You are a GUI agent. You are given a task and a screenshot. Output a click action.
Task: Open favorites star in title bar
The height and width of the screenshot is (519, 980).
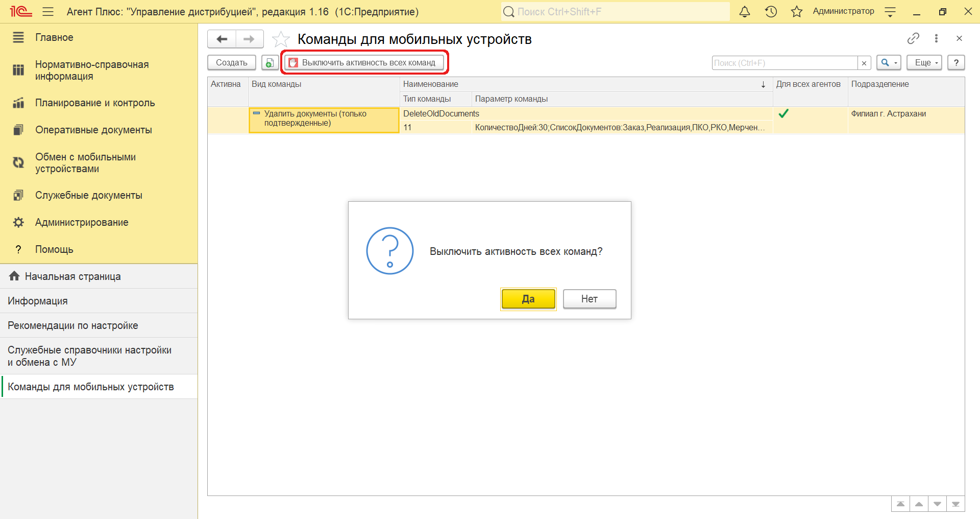tap(796, 12)
